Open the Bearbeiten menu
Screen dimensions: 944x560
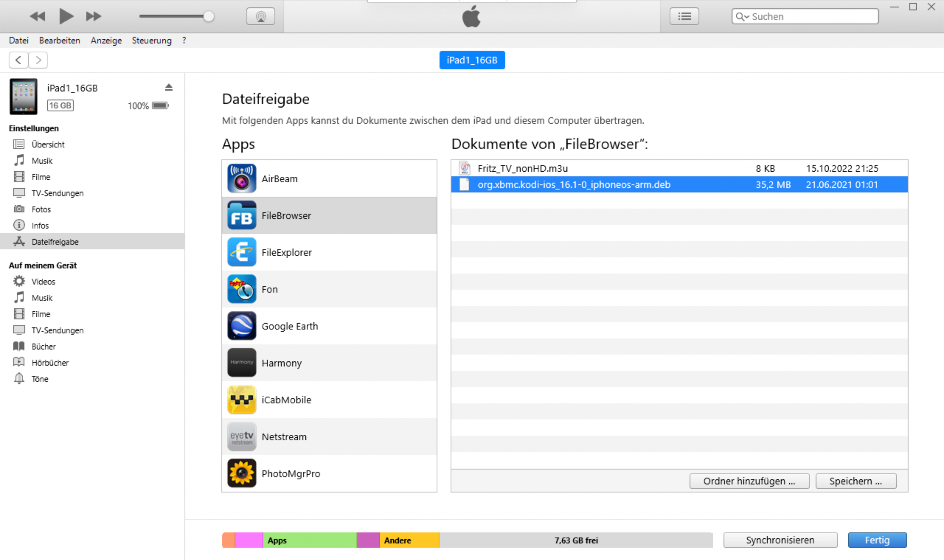click(59, 41)
